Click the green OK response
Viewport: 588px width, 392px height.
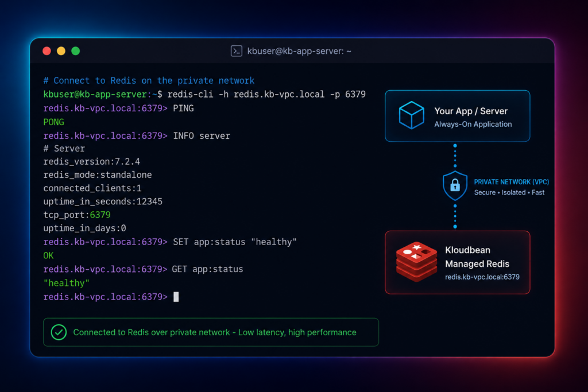[48, 255]
